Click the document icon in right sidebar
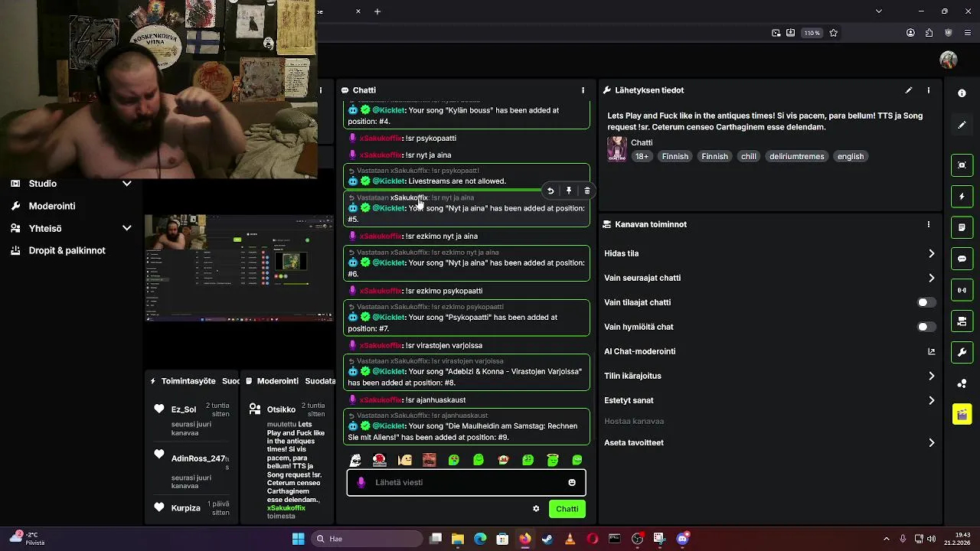This screenshot has height=551, width=980. (962, 227)
